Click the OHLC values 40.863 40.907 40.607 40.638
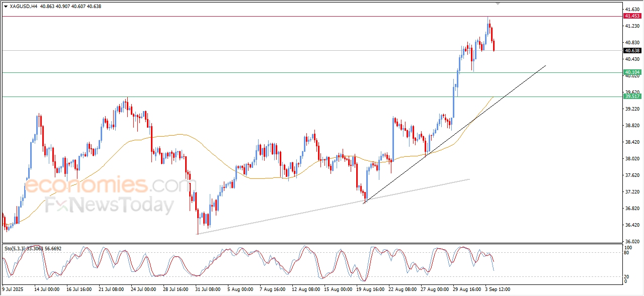644x296 pixels. click(70, 7)
